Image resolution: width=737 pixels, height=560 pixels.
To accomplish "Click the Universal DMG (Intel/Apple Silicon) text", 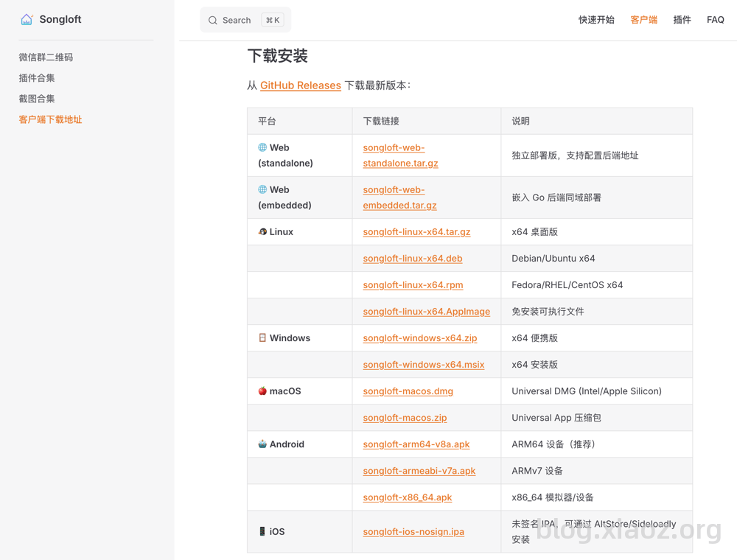I will [587, 391].
